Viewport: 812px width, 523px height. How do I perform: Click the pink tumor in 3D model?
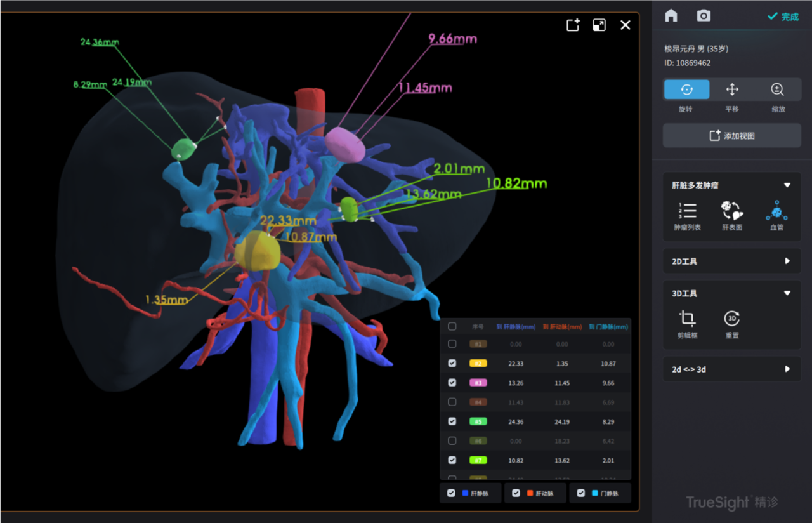[x=346, y=144]
